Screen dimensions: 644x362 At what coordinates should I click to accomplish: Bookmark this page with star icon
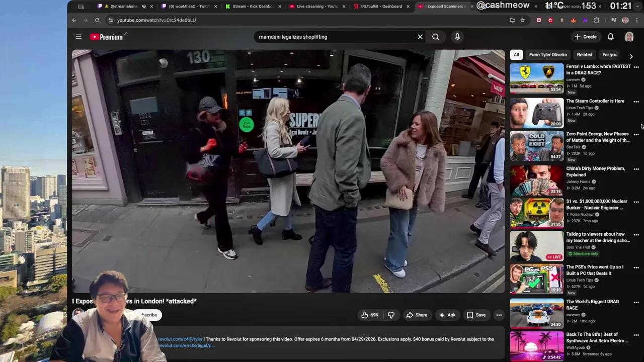click(x=523, y=20)
